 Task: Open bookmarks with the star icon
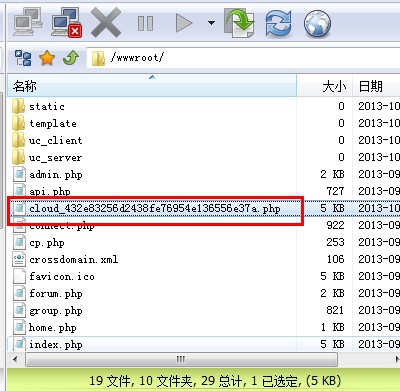tap(47, 58)
